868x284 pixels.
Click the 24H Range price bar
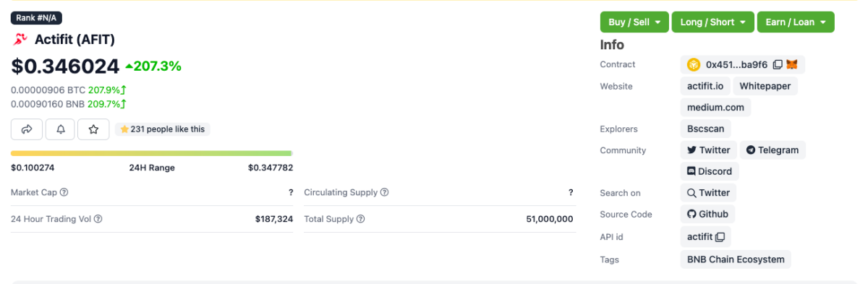tap(151, 153)
